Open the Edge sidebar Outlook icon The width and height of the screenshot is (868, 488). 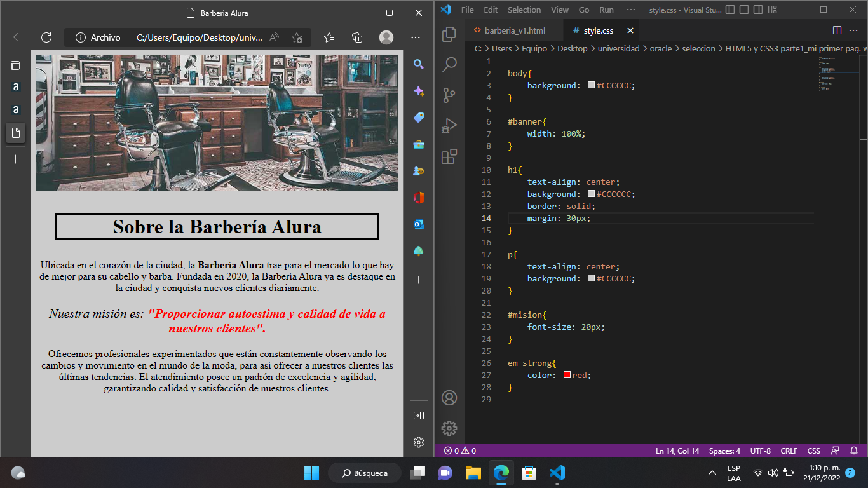coord(419,224)
